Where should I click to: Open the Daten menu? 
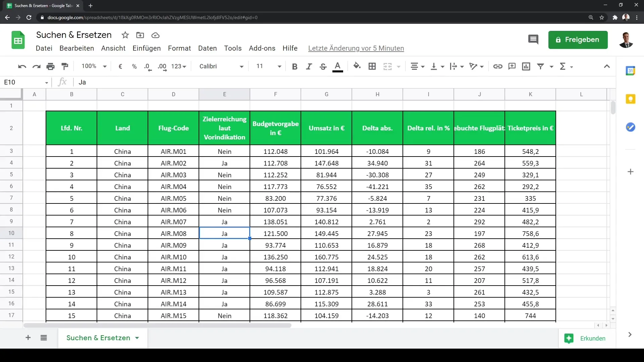[x=207, y=48]
